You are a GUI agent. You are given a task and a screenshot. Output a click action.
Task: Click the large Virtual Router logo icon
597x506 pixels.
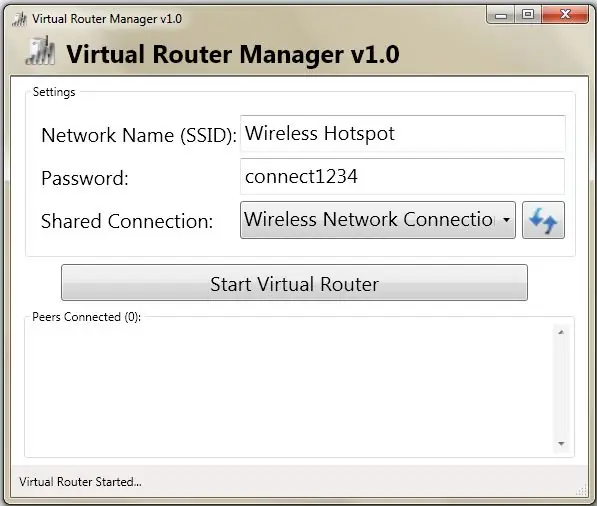coord(40,51)
